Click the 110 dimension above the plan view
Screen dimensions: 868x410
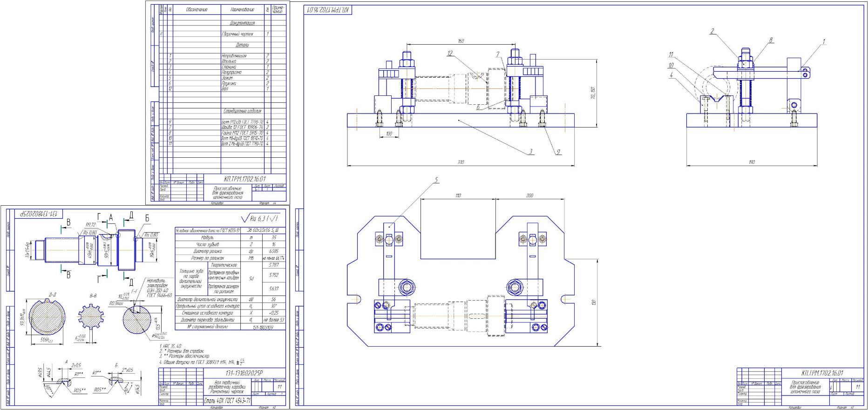pyautogui.click(x=458, y=196)
